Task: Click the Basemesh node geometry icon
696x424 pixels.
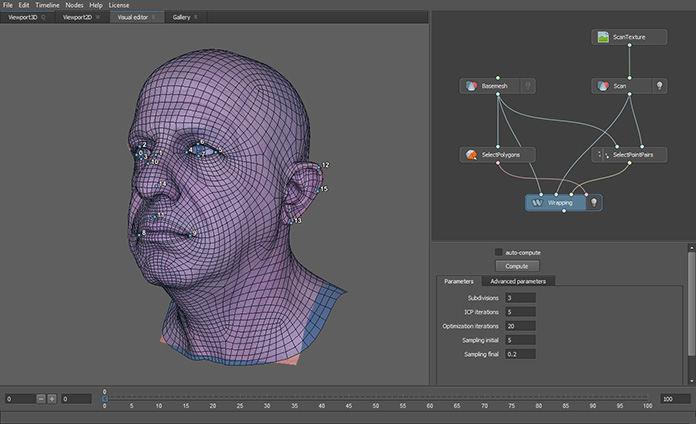Action: coord(471,86)
